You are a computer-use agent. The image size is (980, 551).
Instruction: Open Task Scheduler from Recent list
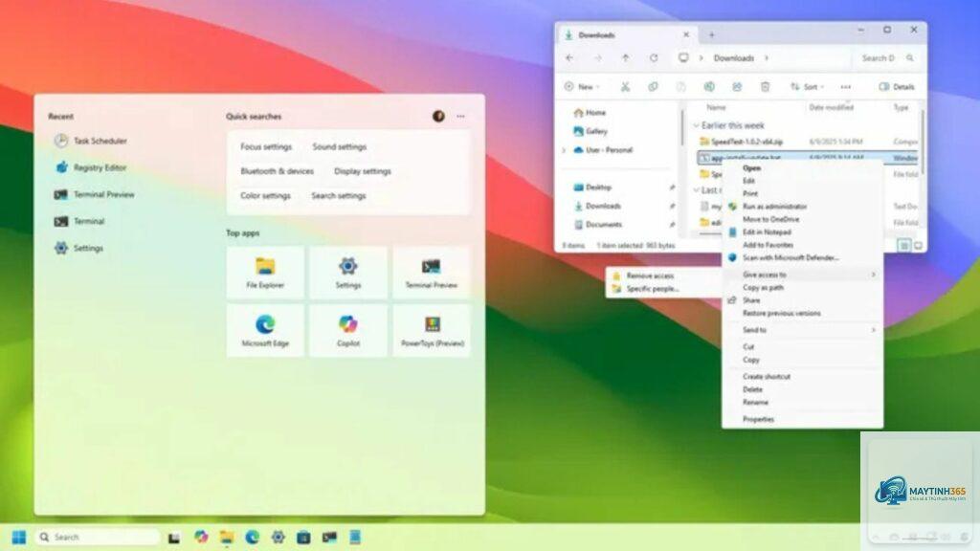91,141
